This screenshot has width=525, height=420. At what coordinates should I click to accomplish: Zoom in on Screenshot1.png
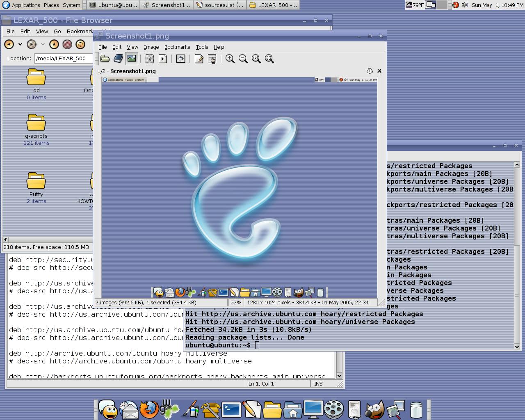coord(230,59)
